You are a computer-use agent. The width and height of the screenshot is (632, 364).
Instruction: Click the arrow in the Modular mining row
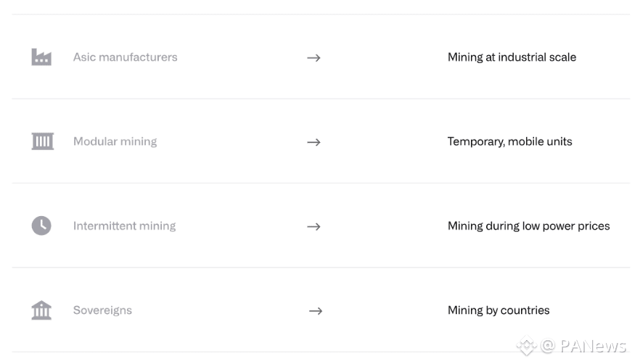click(313, 142)
